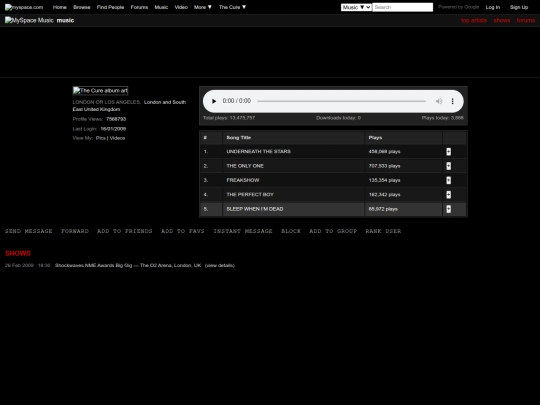Click Add to Group
The image size is (540, 405).
(x=333, y=231)
